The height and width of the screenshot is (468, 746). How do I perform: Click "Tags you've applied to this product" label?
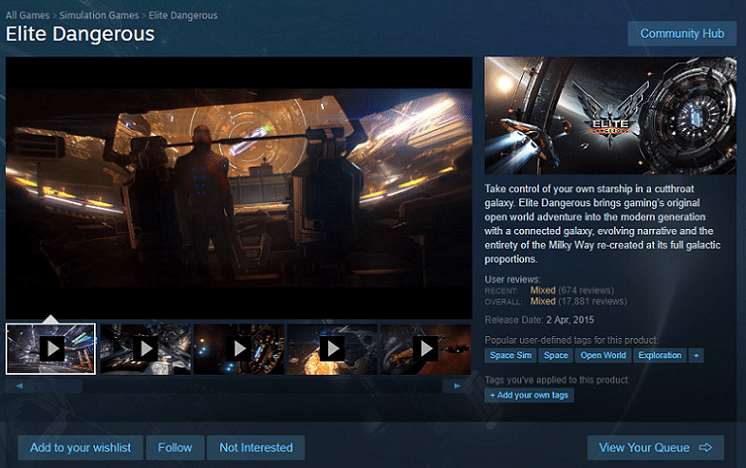[x=557, y=380]
